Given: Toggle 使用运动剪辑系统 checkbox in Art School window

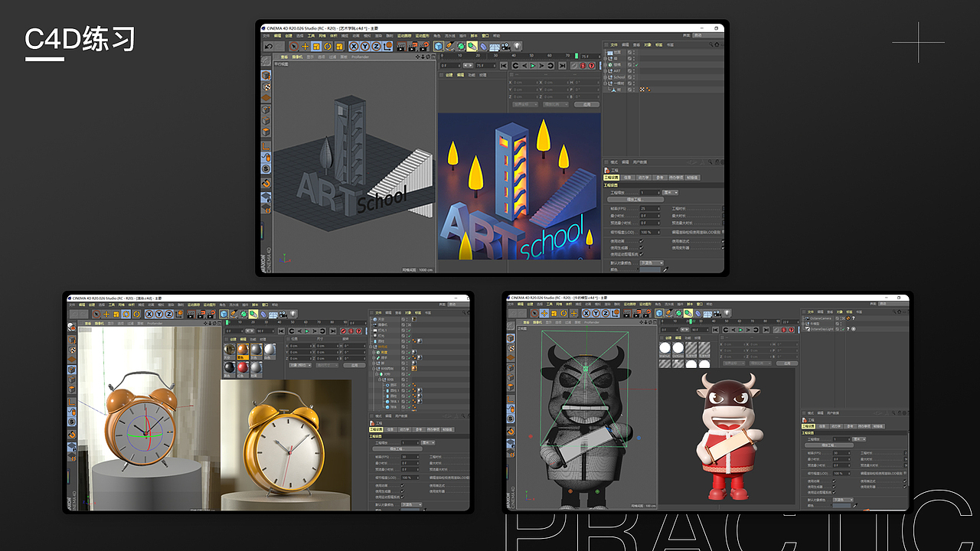Looking at the screenshot, I should tap(642, 254).
